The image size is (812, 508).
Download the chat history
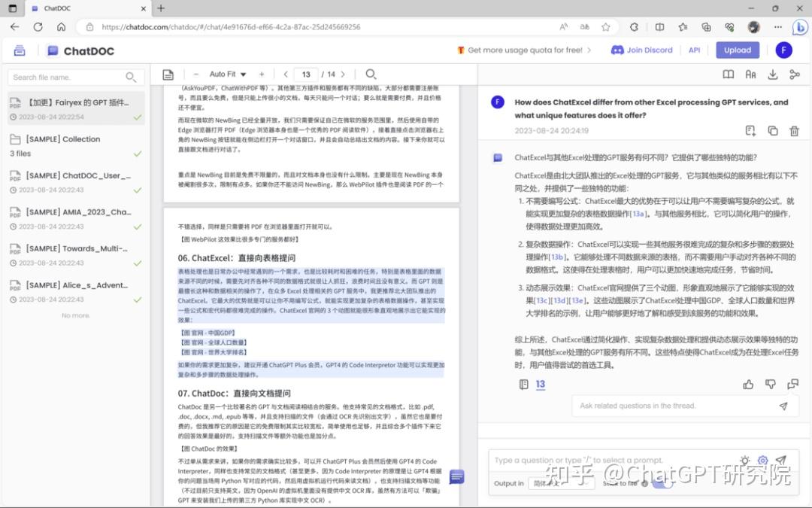click(x=773, y=75)
